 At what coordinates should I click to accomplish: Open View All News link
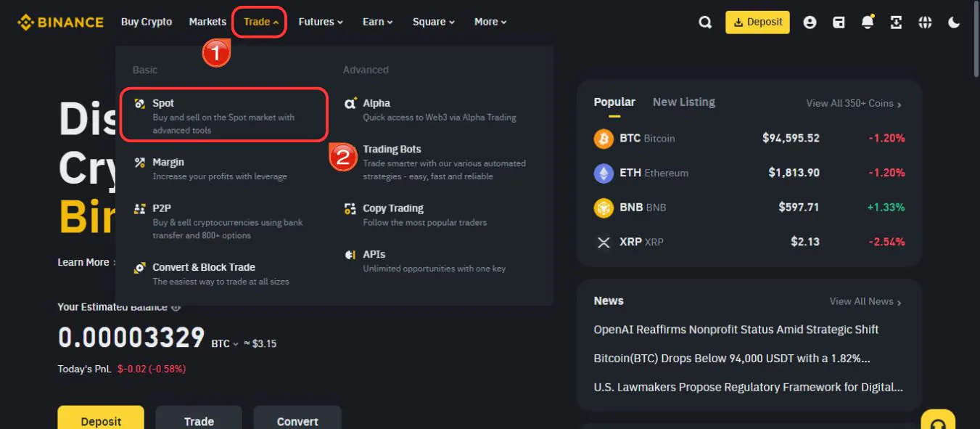click(x=865, y=301)
